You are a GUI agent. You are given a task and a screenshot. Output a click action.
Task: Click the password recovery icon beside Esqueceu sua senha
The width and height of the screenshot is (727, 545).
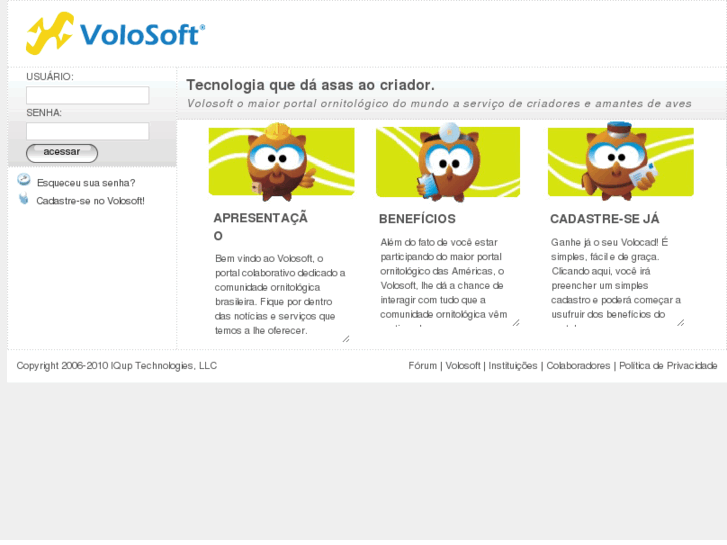(x=24, y=180)
